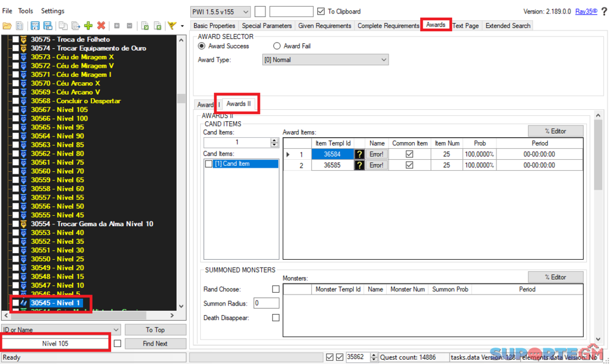Click the collapse all nodes toolbar icon

click(x=129, y=26)
